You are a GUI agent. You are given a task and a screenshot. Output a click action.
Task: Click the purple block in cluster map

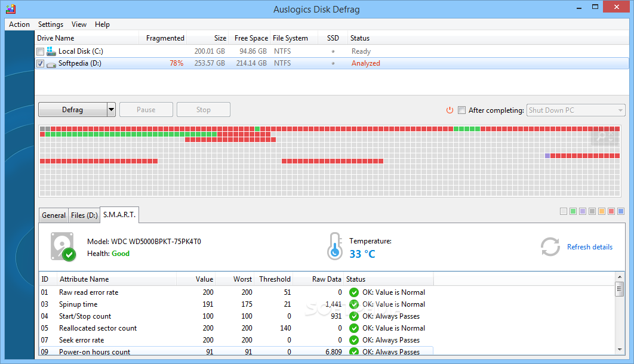tap(547, 156)
